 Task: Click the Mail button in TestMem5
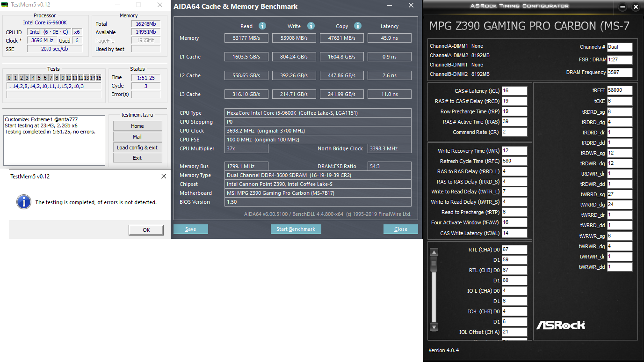tap(137, 137)
